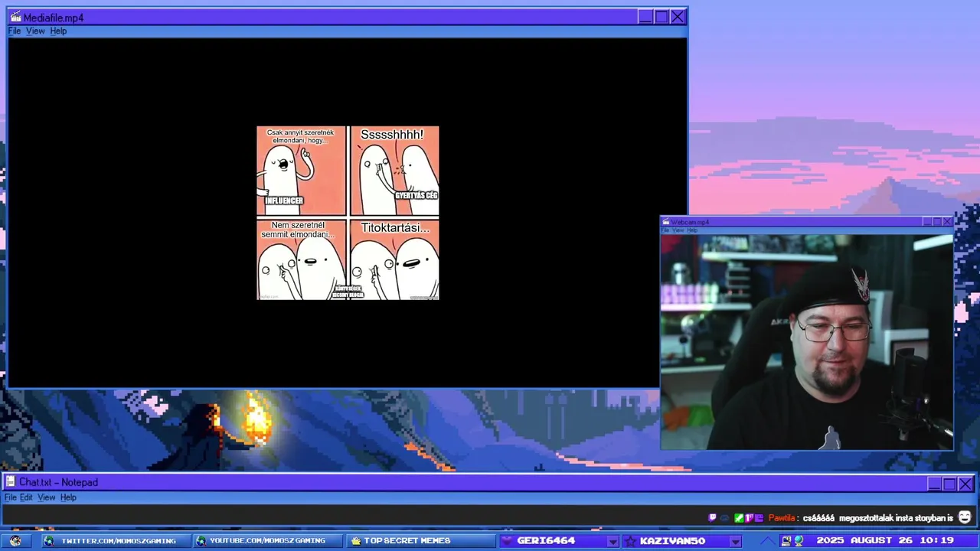Screen dimensions: 980x551
Task: Click the GYERTYÁS CÉG label in the meme
Action: point(416,196)
